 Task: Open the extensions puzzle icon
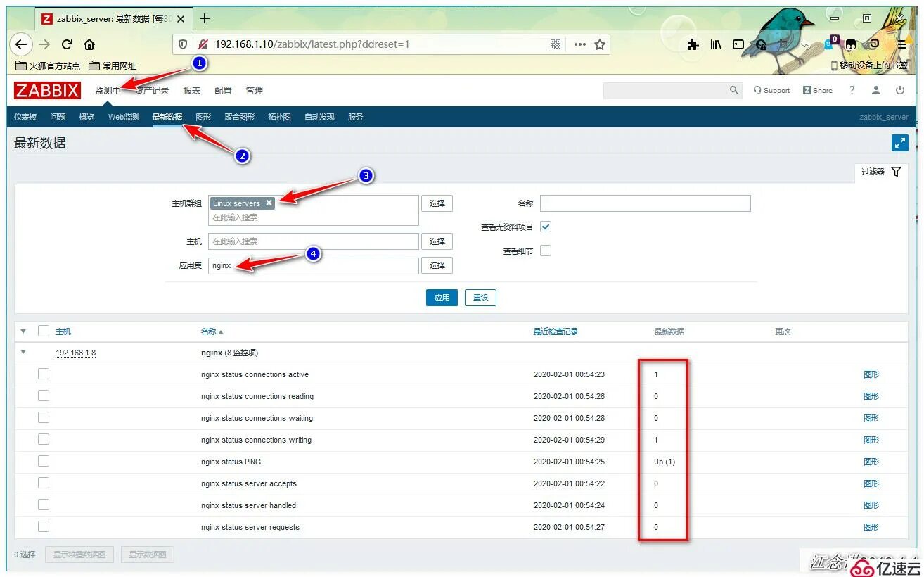(693, 44)
